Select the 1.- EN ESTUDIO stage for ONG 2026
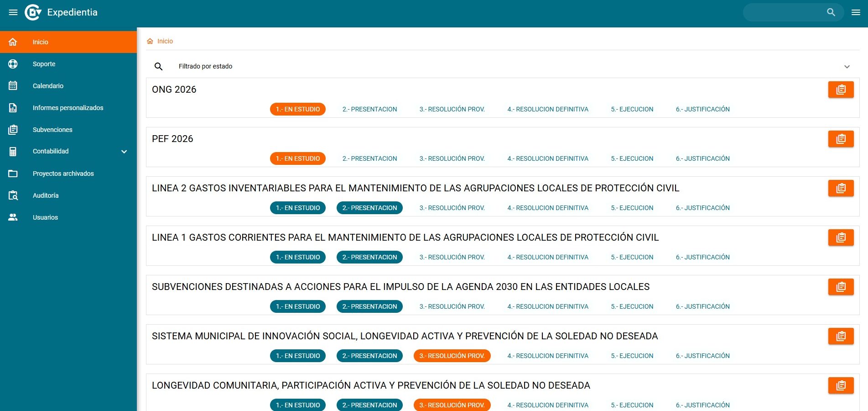 click(x=298, y=109)
